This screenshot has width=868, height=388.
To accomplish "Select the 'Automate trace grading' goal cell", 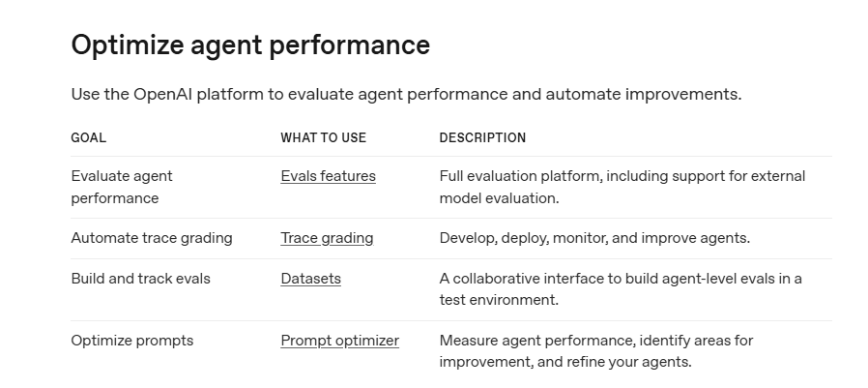I will pyautogui.click(x=151, y=238).
